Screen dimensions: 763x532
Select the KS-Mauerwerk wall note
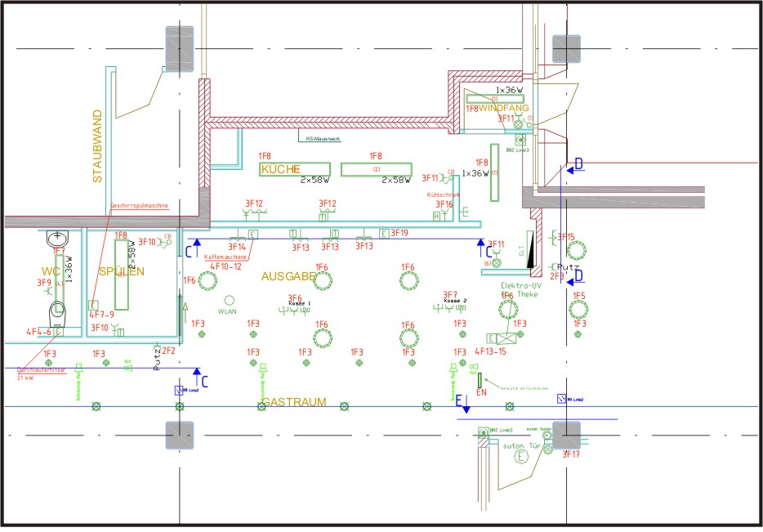click(323, 139)
